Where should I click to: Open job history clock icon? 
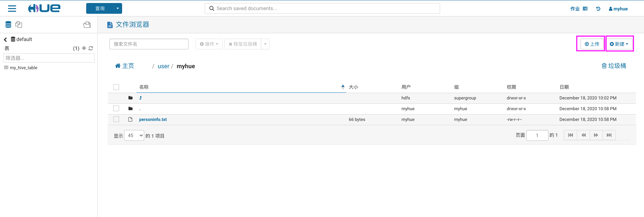tap(598, 9)
